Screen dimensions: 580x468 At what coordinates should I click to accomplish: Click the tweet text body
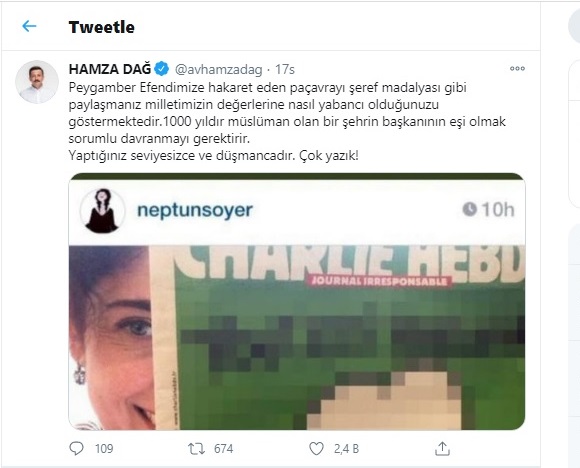click(x=287, y=122)
